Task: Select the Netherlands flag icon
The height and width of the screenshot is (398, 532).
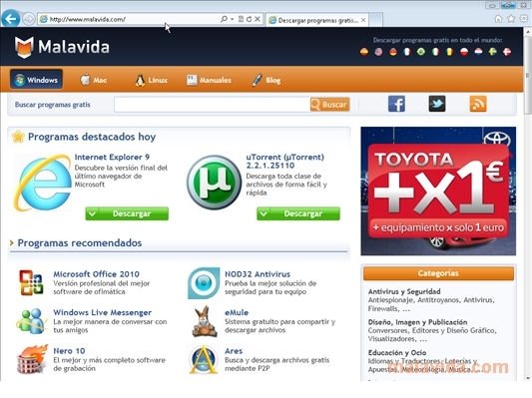Action: 478,52
